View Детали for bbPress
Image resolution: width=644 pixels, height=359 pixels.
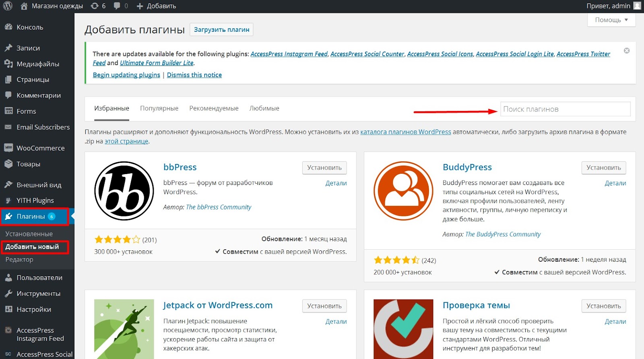pyautogui.click(x=336, y=183)
